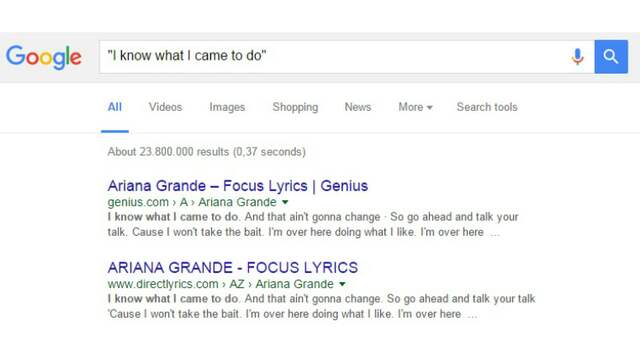Switch to the Images tab
The image size is (640, 360).
pos(227,107)
